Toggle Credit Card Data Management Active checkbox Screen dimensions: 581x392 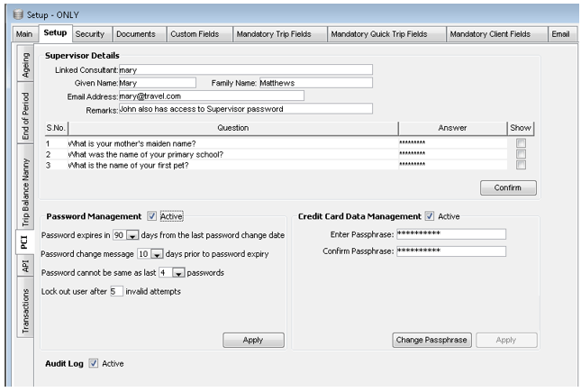(430, 216)
